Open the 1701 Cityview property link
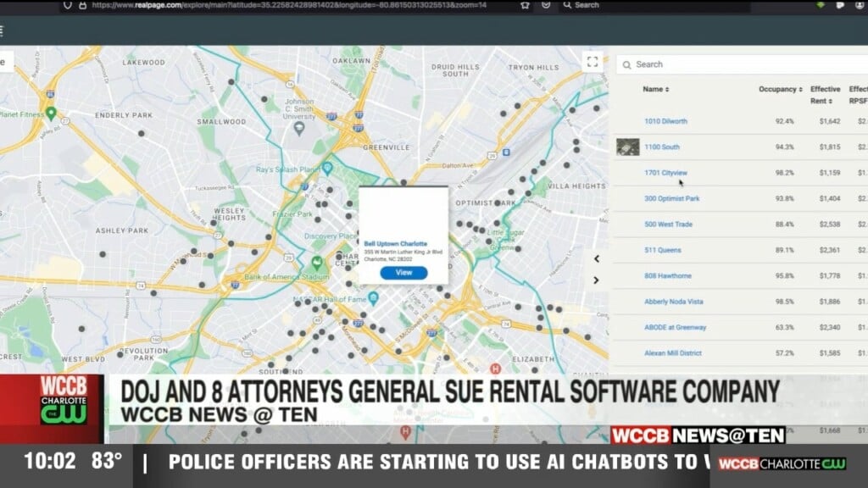The width and height of the screenshot is (868, 488). tap(665, 173)
